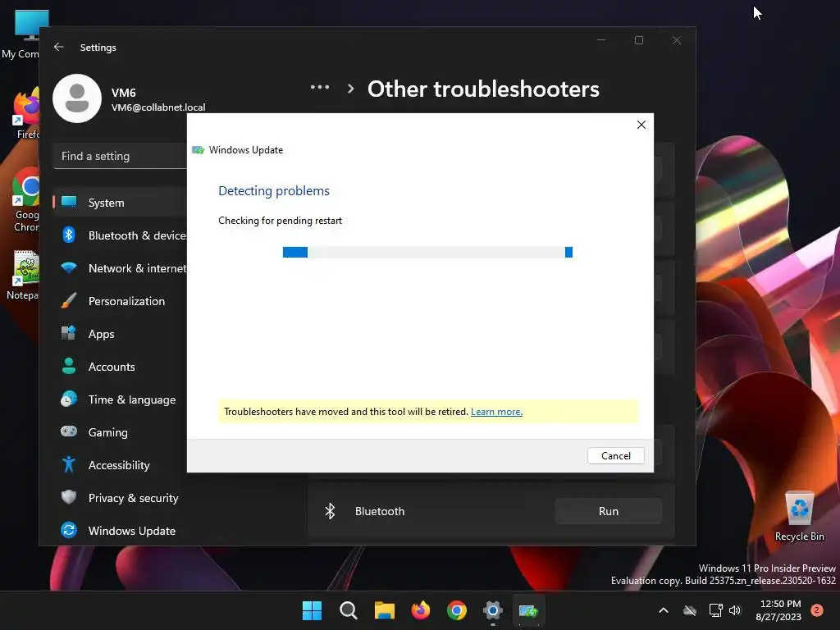Screen dimensions: 840x630
Task: Click the Bluetooth icon in troubleshooter row
Action: [330, 511]
